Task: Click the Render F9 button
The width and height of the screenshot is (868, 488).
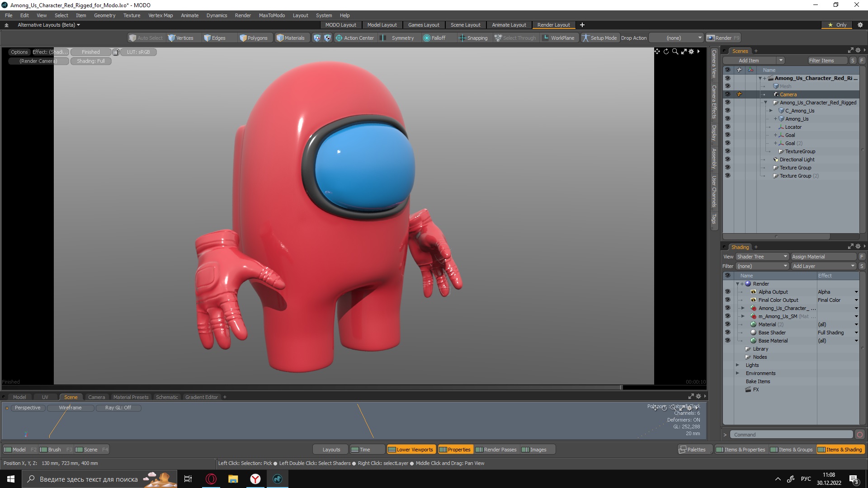Action: [723, 38]
